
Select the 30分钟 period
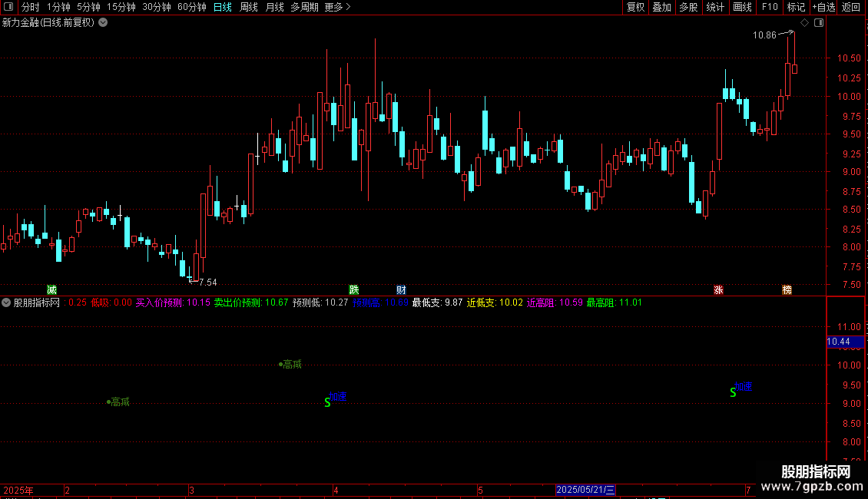click(156, 7)
